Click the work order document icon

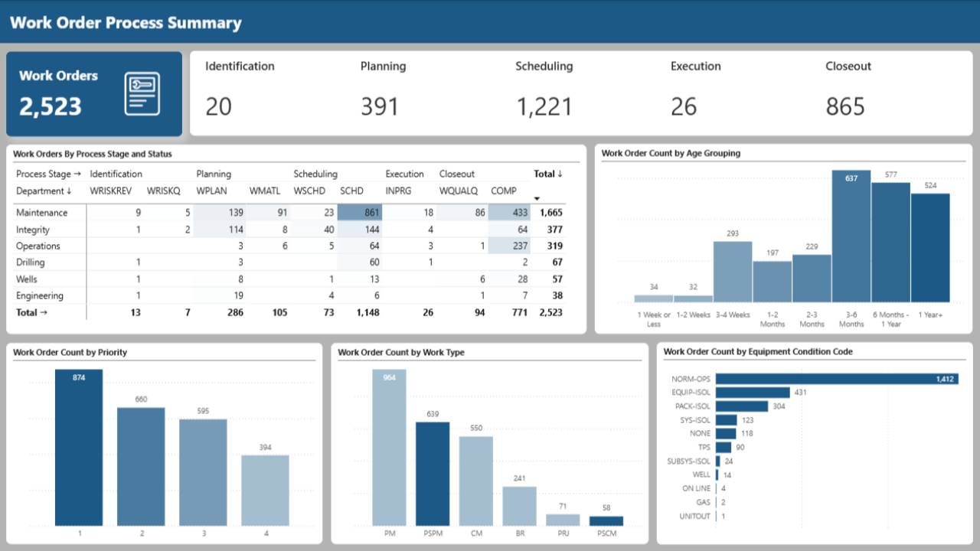click(142, 93)
